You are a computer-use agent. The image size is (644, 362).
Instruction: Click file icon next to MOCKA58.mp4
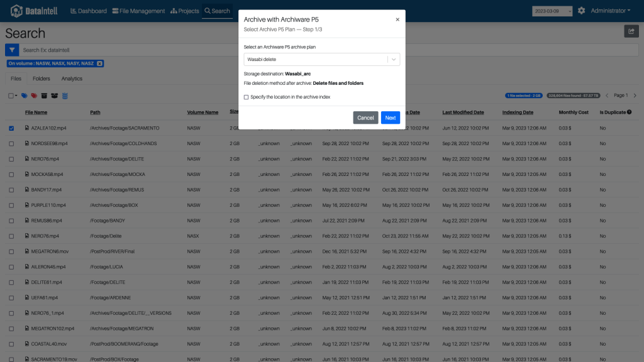(26, 174)
